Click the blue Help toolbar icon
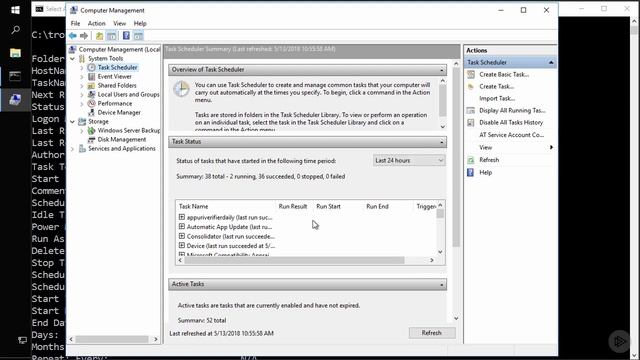The height and width of the screenshot is (360, 640). [x=126, y=36]
